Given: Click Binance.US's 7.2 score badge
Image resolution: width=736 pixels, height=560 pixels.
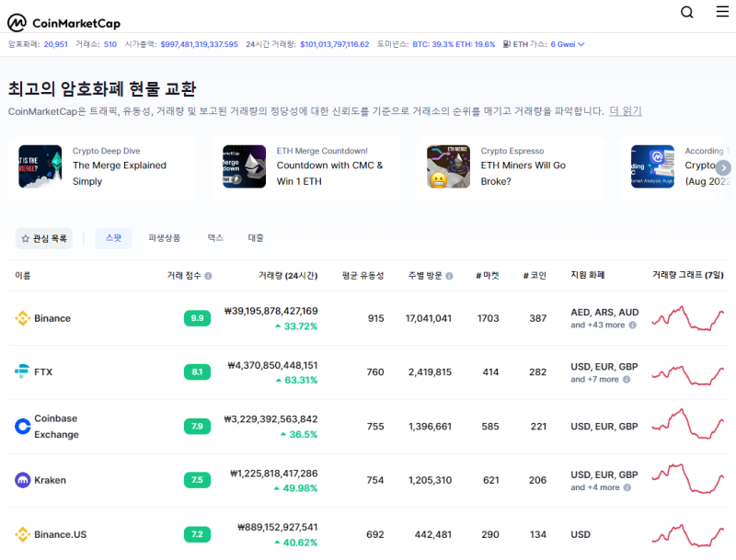Looking at the screenshot, I should tap(197, 534).
